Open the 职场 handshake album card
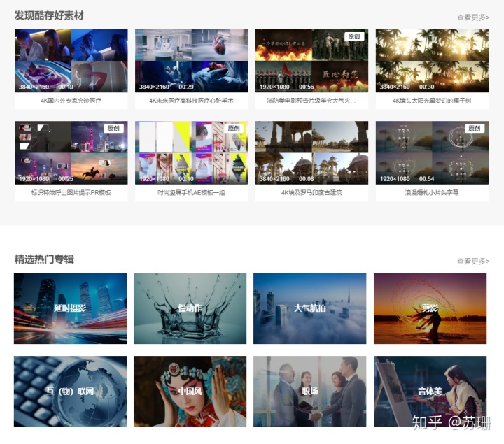This screenshot has height=444, width=504. coord(310,392)
